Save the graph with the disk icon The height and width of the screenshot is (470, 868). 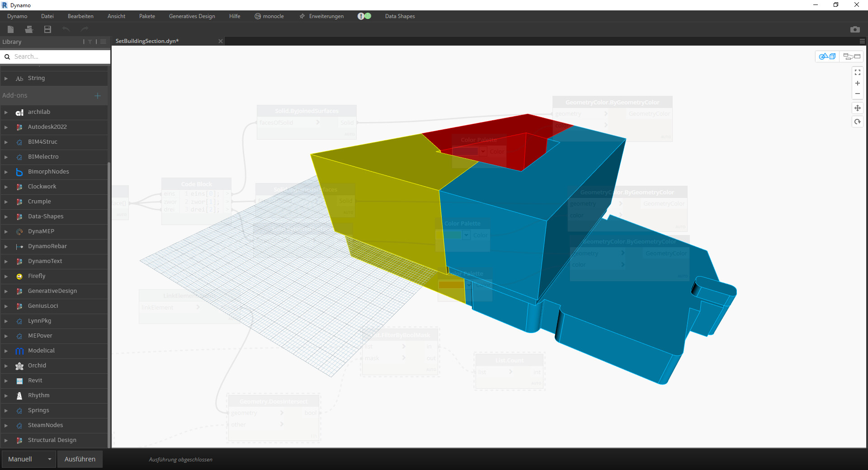click(47, 29)
